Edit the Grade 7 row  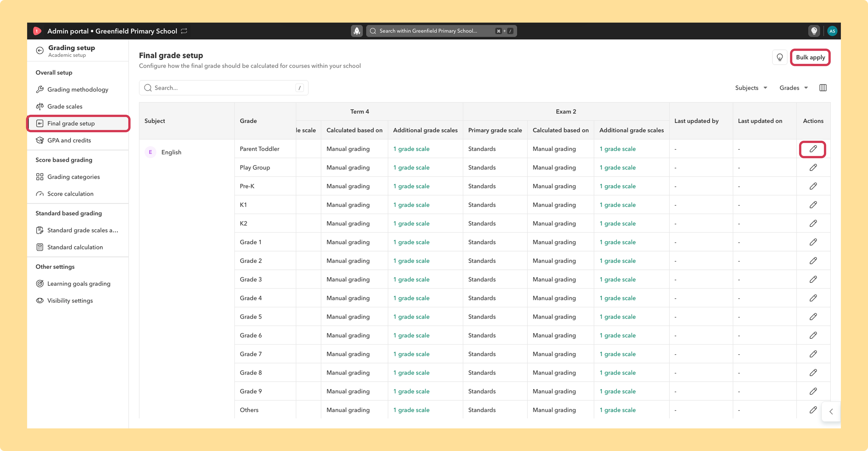tap(813, 354)
